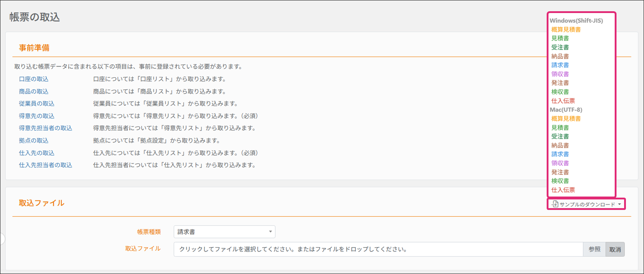Go to the 従業員の取込 link
The image size is (644, 274).
(37, 104)
